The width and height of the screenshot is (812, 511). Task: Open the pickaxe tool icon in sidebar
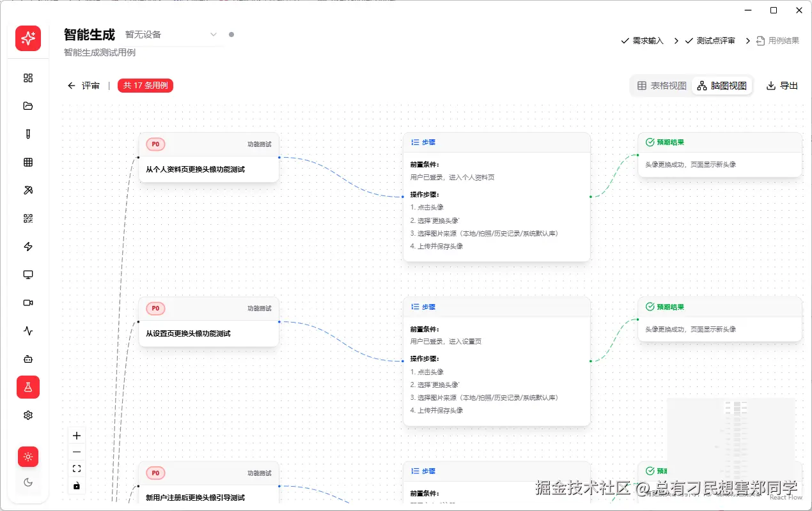pos(28,190)
